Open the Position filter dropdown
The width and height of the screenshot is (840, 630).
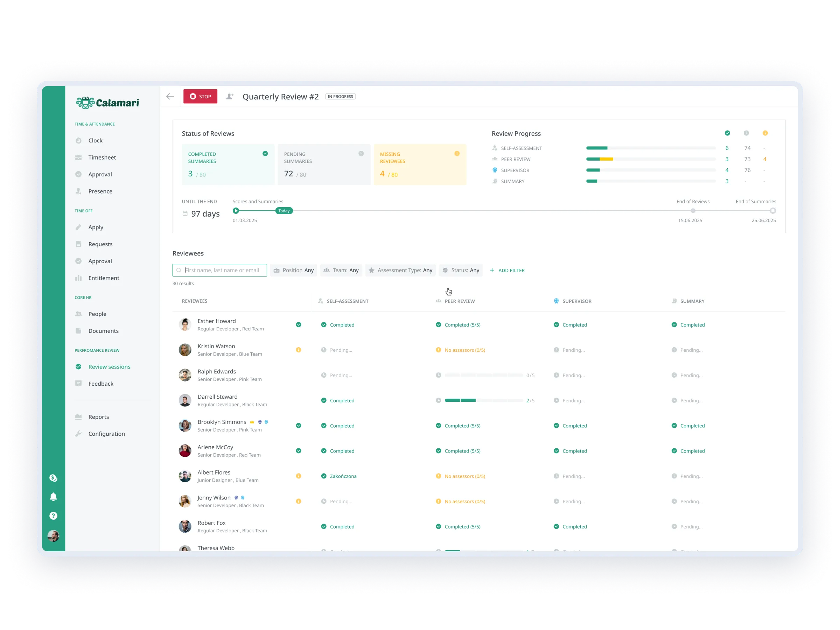click(294, 271)
